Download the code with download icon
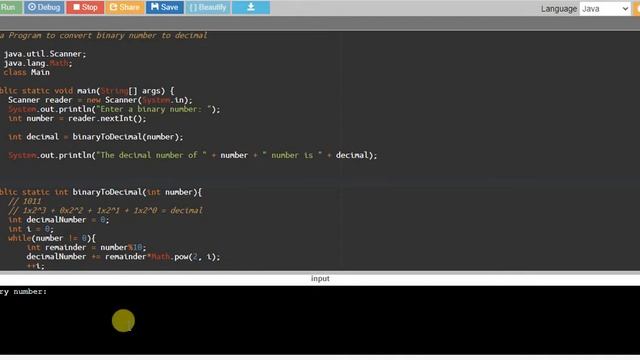The width and height of the screenshot is (640, 360). tap(251, 7)
